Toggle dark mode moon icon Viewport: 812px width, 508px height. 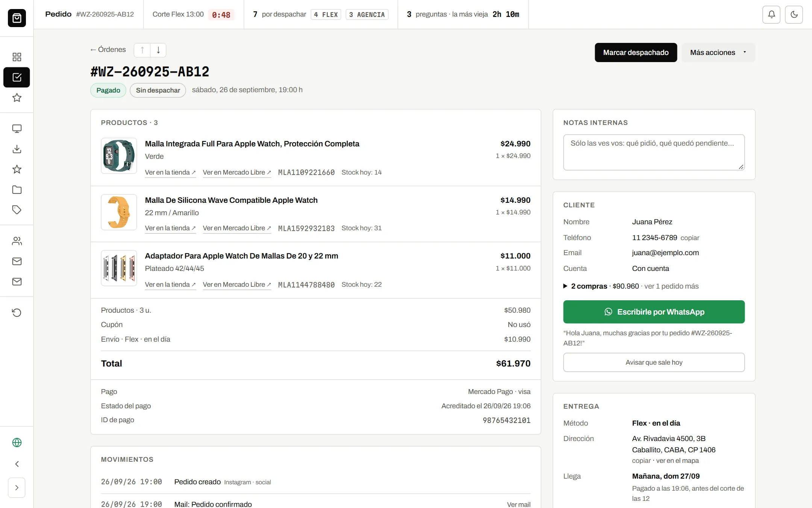point(794,15)
